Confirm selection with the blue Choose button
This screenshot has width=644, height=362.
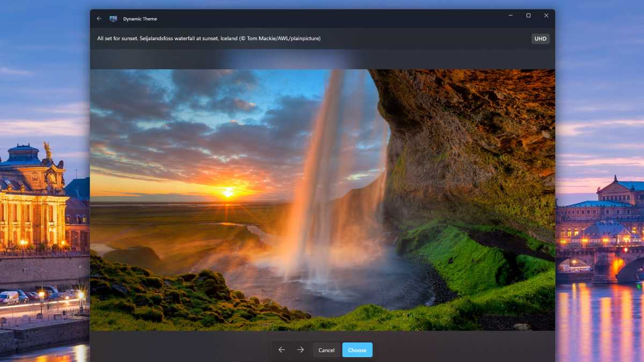click(x=357, y=350)
